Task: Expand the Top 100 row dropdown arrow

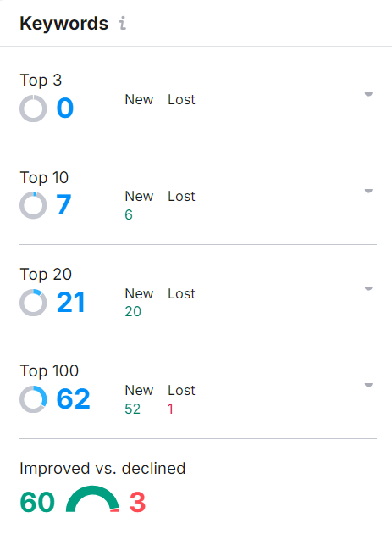Action: (368, 385)
